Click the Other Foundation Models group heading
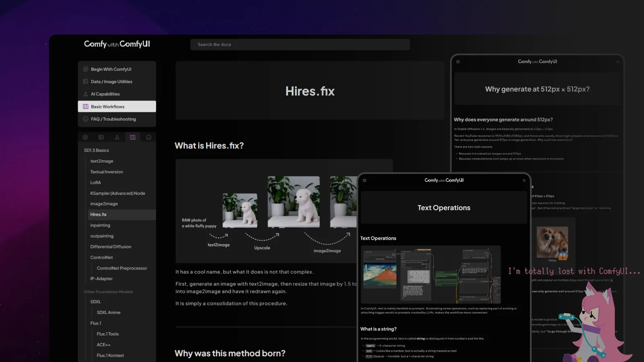 tap(108, 292)
